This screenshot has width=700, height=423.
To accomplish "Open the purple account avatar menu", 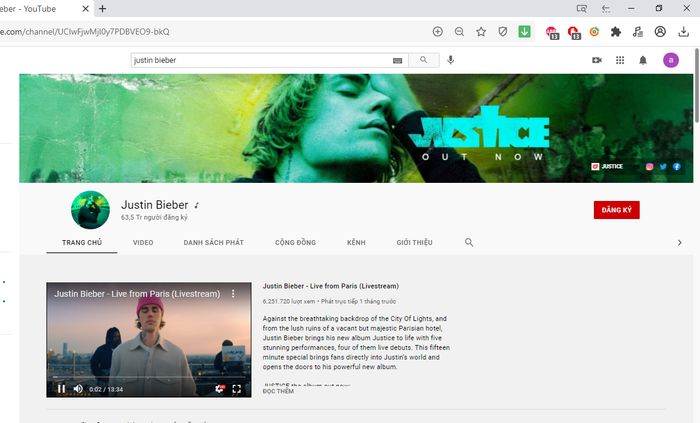I will click(671, 60).
